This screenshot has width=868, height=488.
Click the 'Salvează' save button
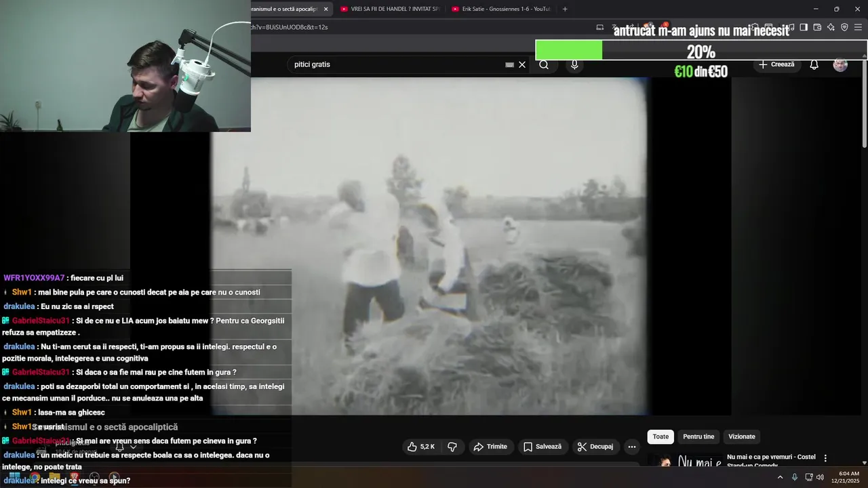(542, 447)
